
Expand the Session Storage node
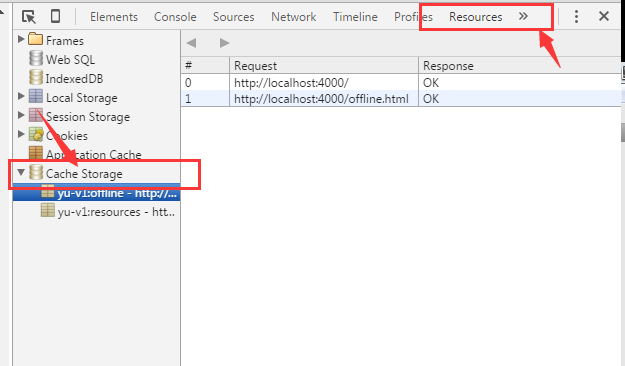(x=21, y=115)
